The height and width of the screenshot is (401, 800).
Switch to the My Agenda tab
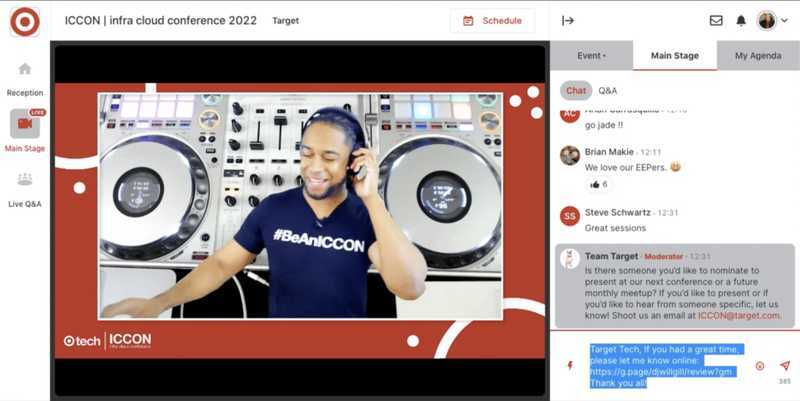[x=758, y=56]
